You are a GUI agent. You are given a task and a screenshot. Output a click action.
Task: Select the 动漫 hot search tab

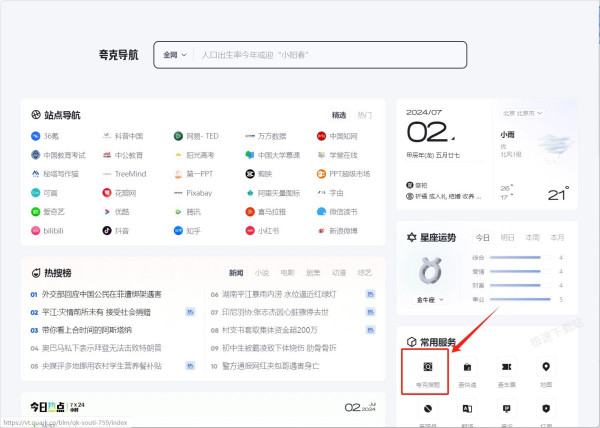[x=339, y=273]
